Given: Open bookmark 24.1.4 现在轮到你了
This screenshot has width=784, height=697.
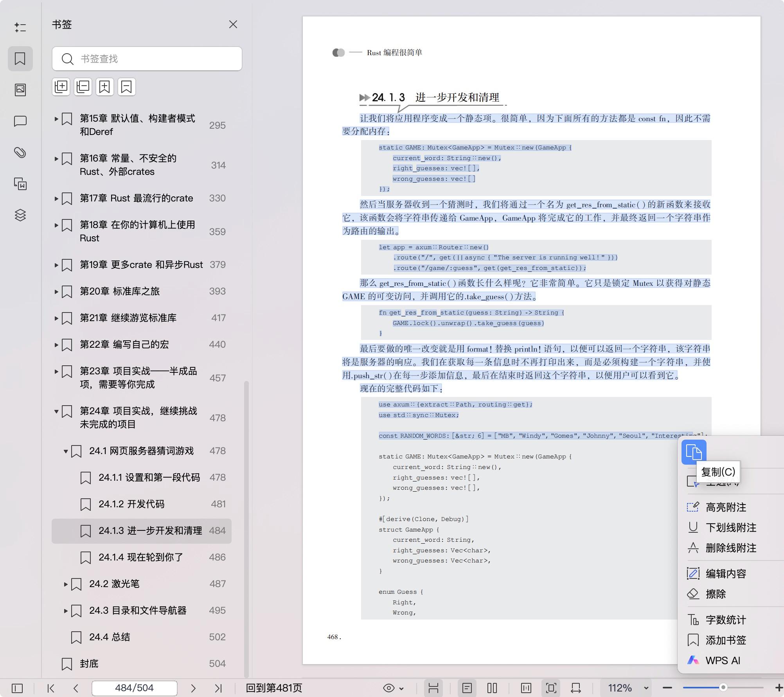Looking at the screenshot, I should (141, 557).
